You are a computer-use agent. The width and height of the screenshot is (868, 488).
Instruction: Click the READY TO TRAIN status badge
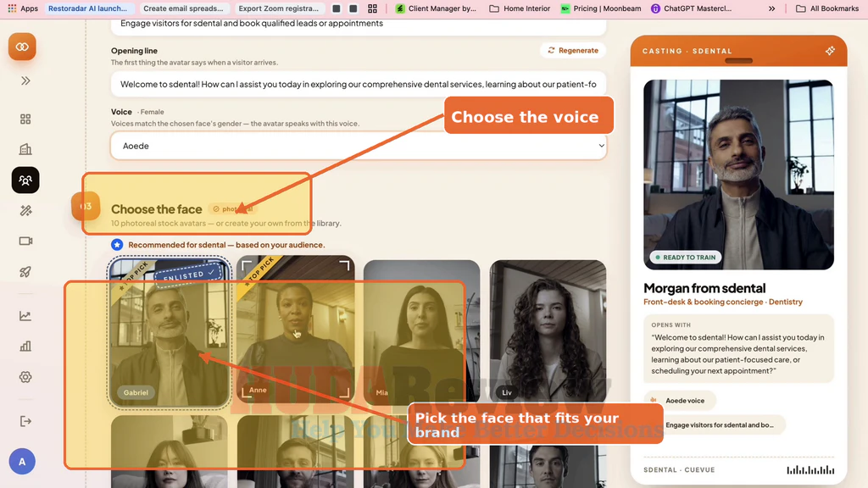[685, 258]
